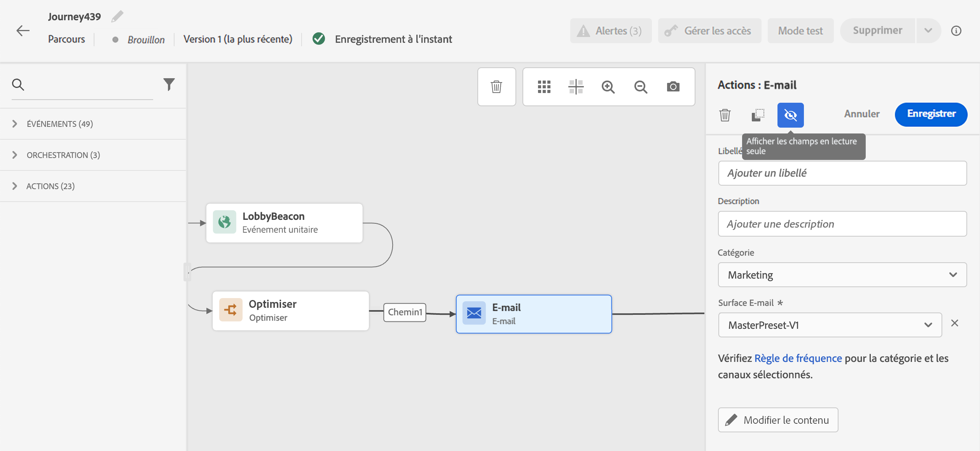Open the Catégorie Marketing dropdown
980x451 pixels.
point(842,275)
